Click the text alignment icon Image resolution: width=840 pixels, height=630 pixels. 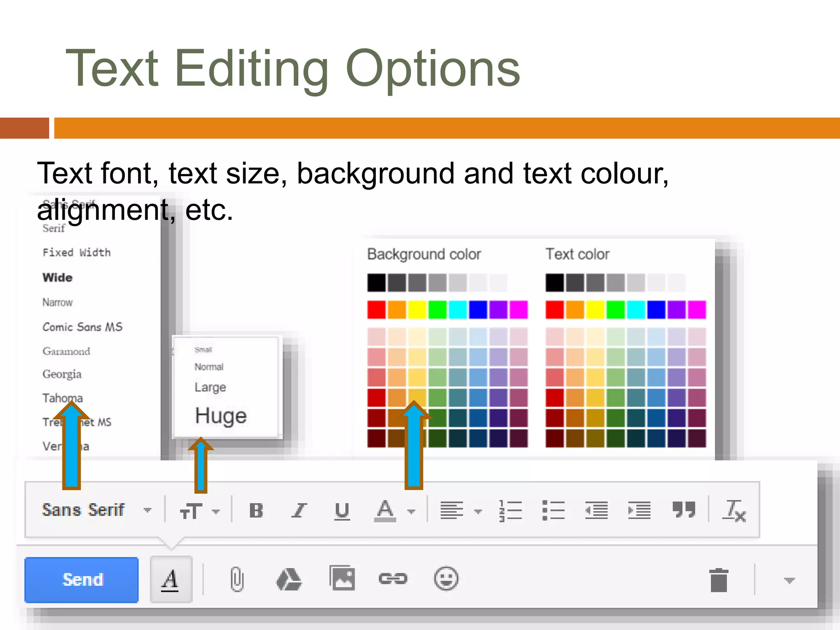tap(452, 511)
